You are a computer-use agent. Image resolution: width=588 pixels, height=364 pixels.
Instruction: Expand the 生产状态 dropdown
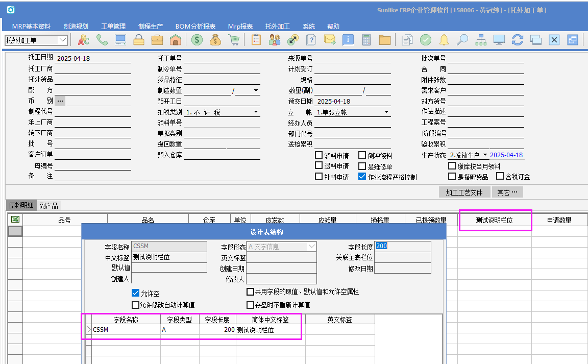pyautogui.click(x=485, y=155)
